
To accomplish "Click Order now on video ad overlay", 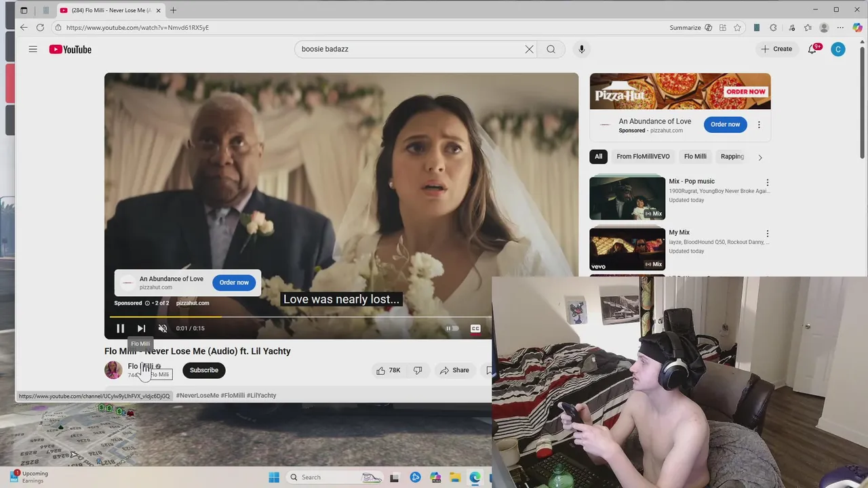I will [234, 282].
